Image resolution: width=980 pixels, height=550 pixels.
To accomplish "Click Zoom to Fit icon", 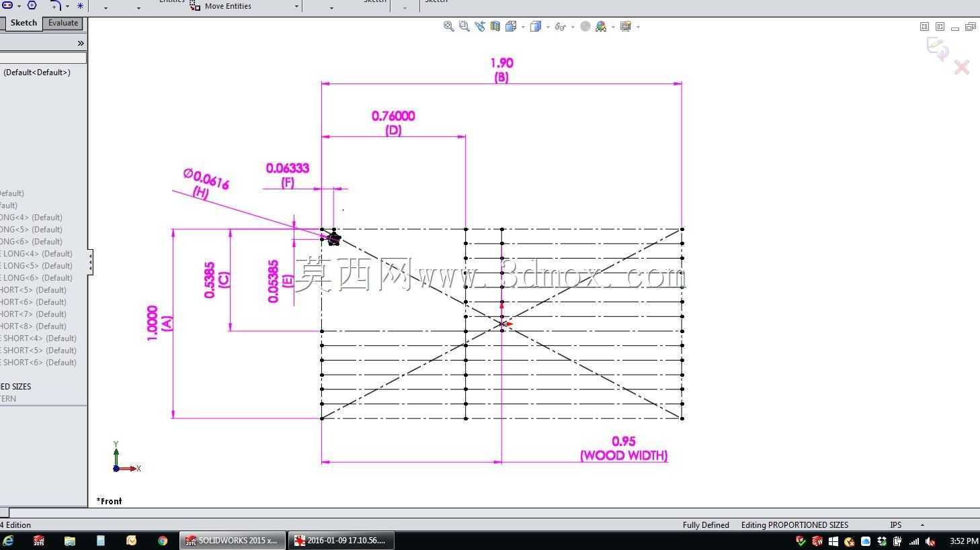I will (449, 26).
